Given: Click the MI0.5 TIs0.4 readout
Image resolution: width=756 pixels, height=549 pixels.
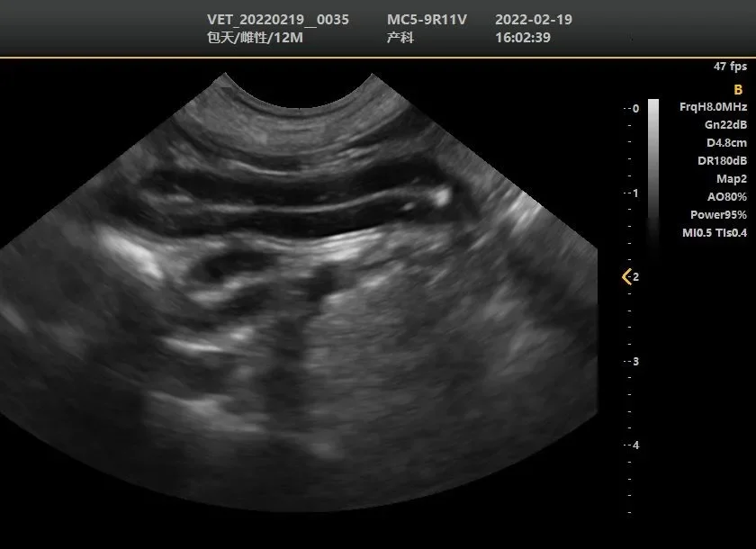Looking at the screenshot, I should click(x=715, y=233).
